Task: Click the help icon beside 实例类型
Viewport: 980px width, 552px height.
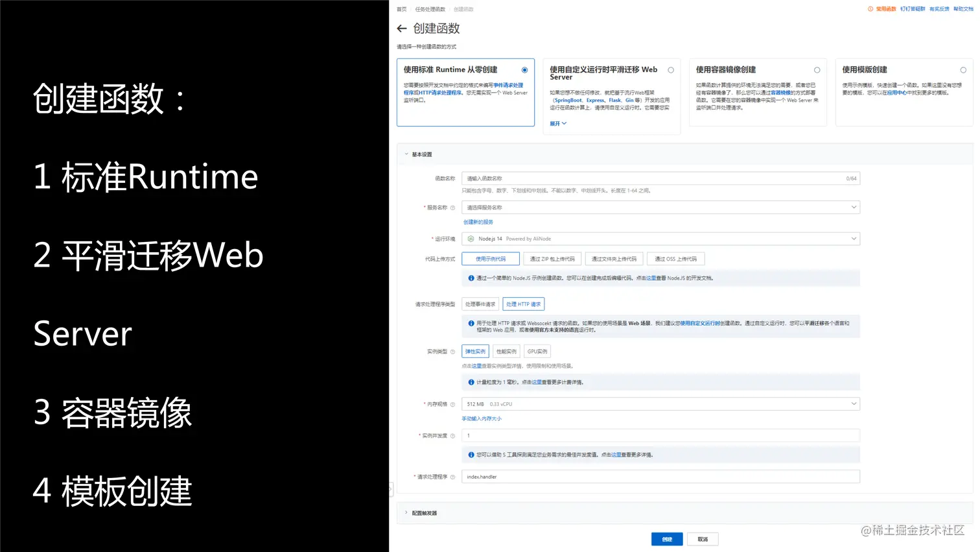Action: click(454, 351)
